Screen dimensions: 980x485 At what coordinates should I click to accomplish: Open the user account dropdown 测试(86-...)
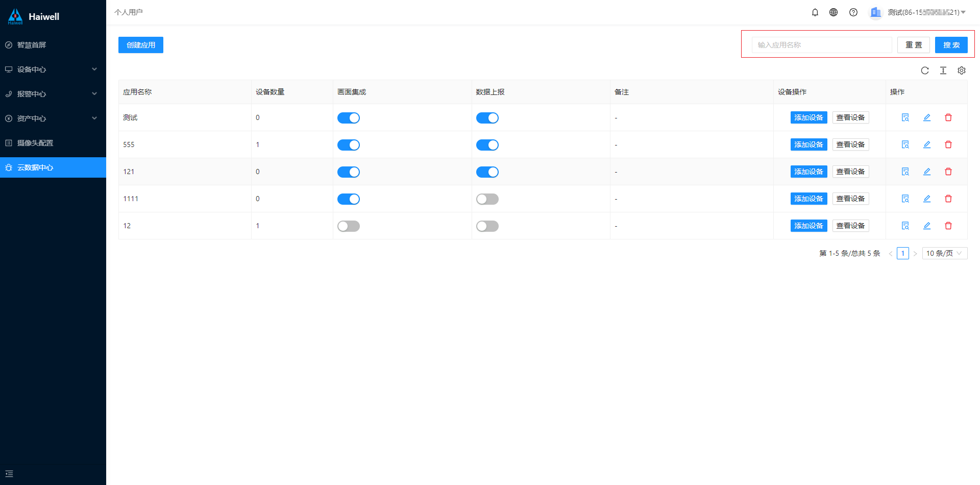[926, 12]
